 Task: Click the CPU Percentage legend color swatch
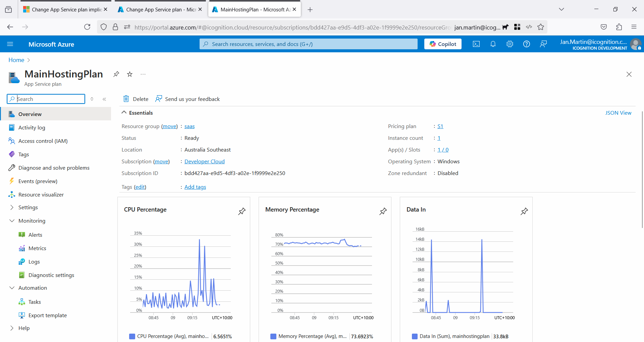click(132, 336)
